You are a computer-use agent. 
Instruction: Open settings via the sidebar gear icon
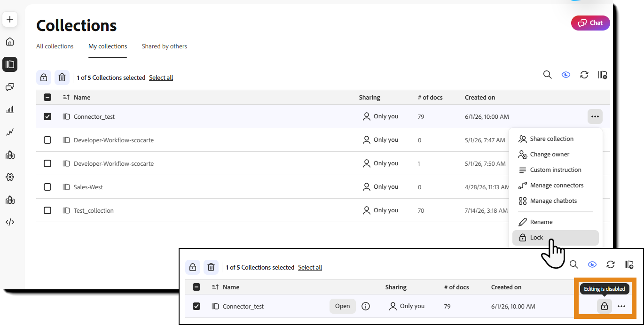coord(10,177)
